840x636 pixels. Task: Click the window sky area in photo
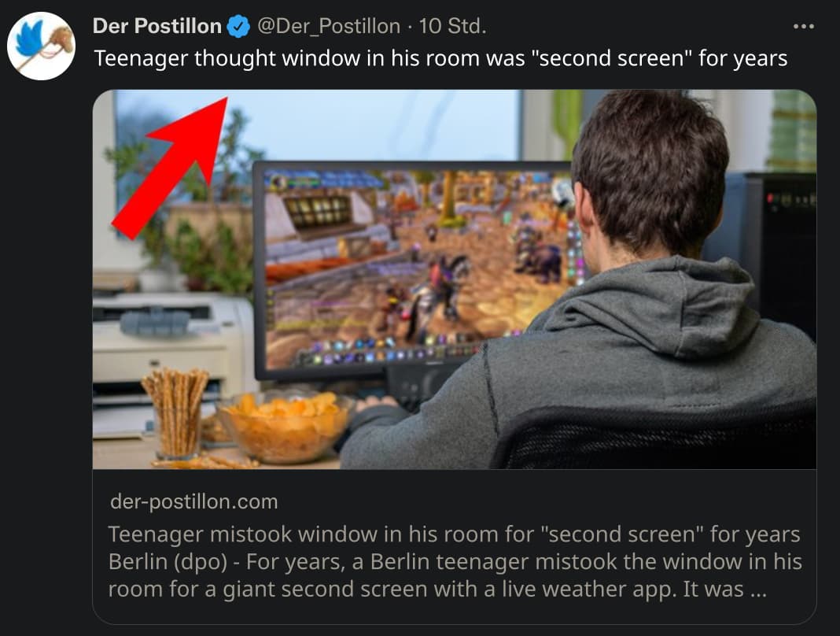pyautogui.click(x=370, y=124)
